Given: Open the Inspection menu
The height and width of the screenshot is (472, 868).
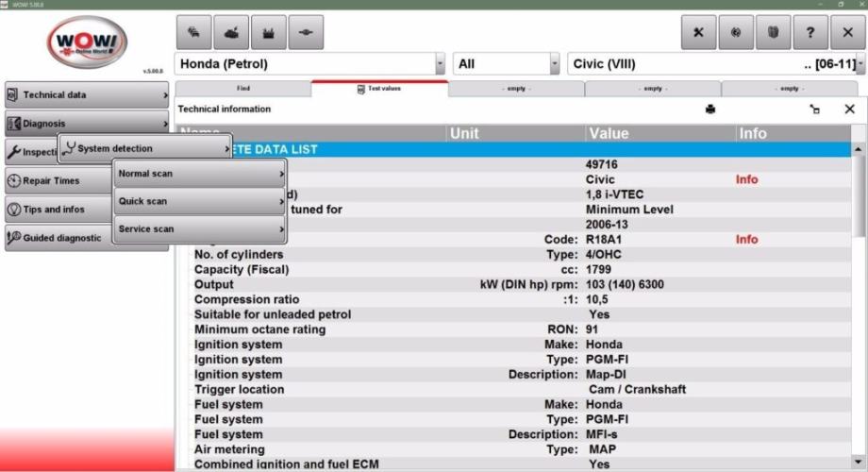Looking at the screenshot, I should pyautogui.click(x=31, y=152).
